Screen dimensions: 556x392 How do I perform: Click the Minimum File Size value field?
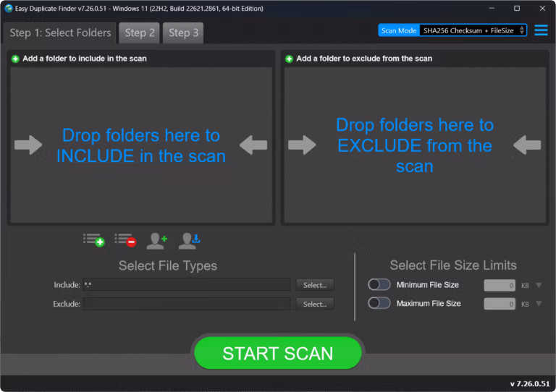500,286
